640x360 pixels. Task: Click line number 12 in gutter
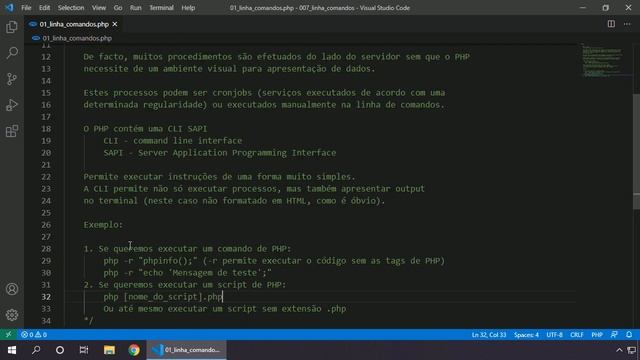coord(46,57)
